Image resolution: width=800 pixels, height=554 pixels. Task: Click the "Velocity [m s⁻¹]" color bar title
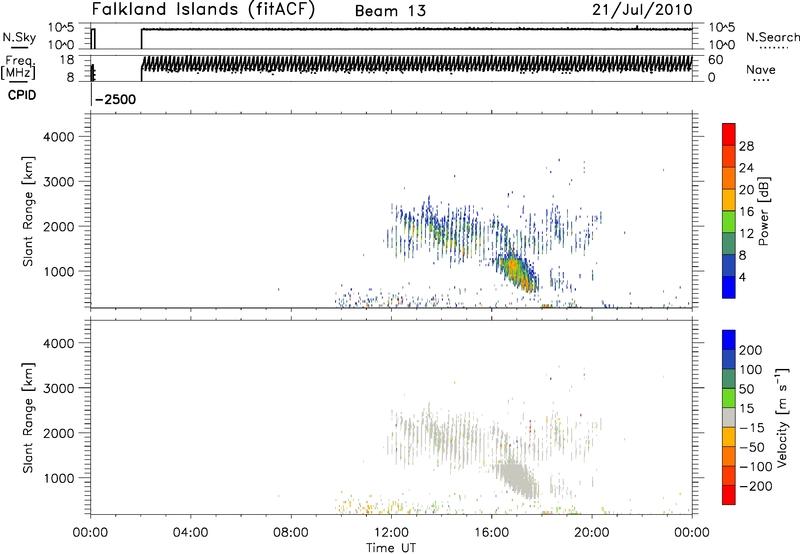pos(782,417)
